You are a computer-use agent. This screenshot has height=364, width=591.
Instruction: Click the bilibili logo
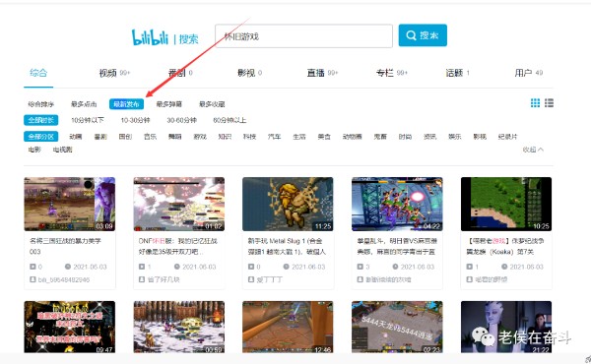click(x=150, y=37)
